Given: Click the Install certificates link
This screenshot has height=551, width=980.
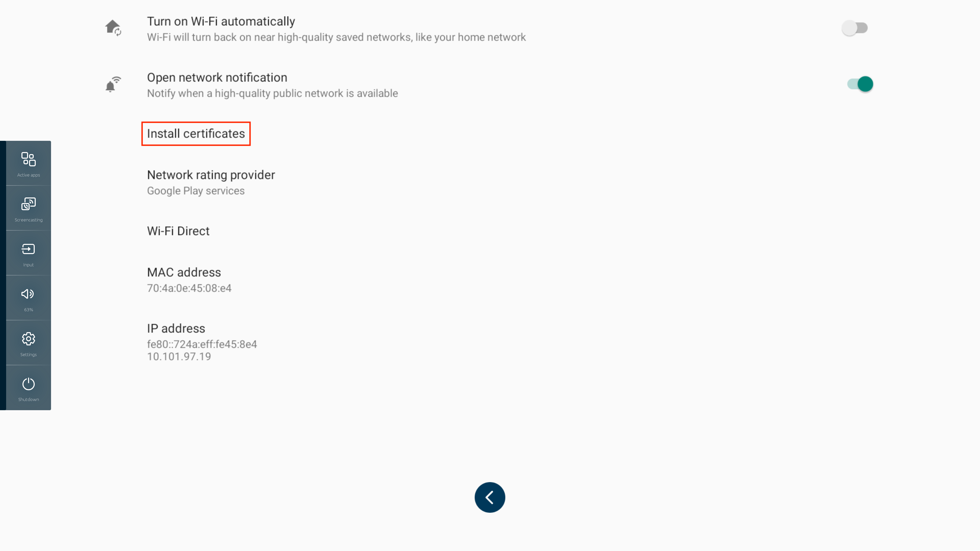Looking at the screenshot, I should coord(196,133).
